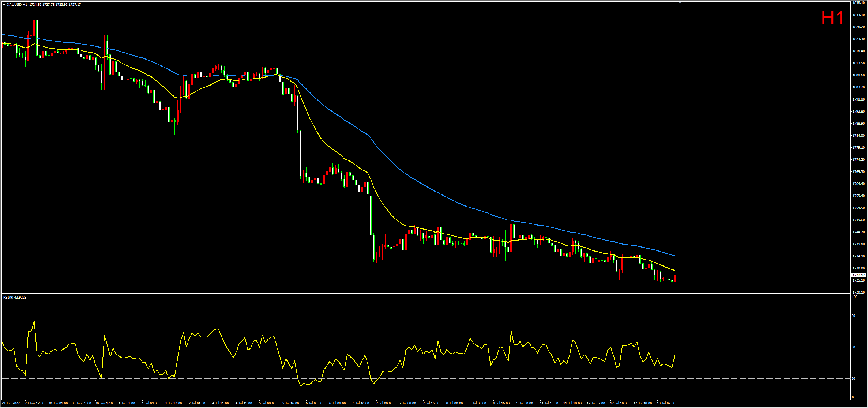This screenshot has height=408, width=868.
Task: Click the RSI scale value 20
Action: [x=853, y=379]
